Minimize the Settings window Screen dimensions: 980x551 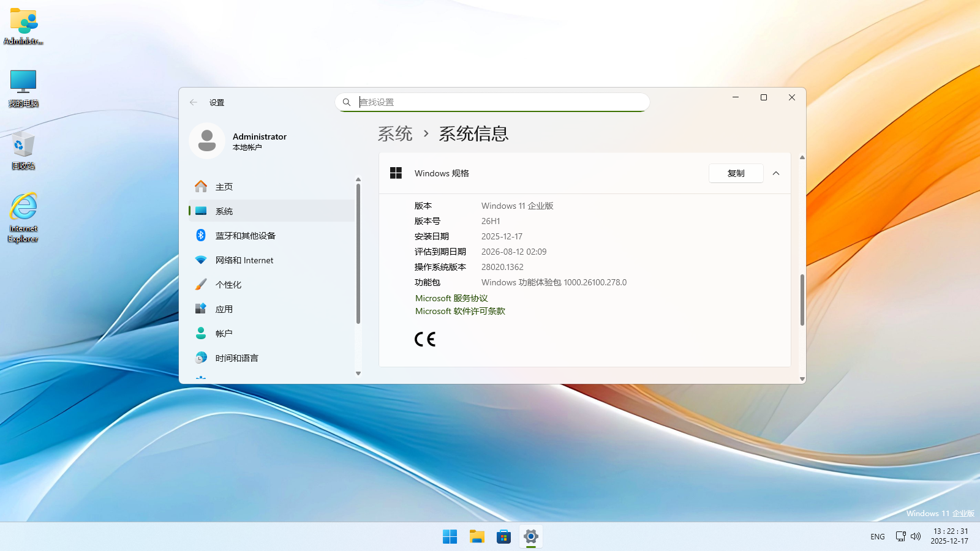click(x=736, y=97)
